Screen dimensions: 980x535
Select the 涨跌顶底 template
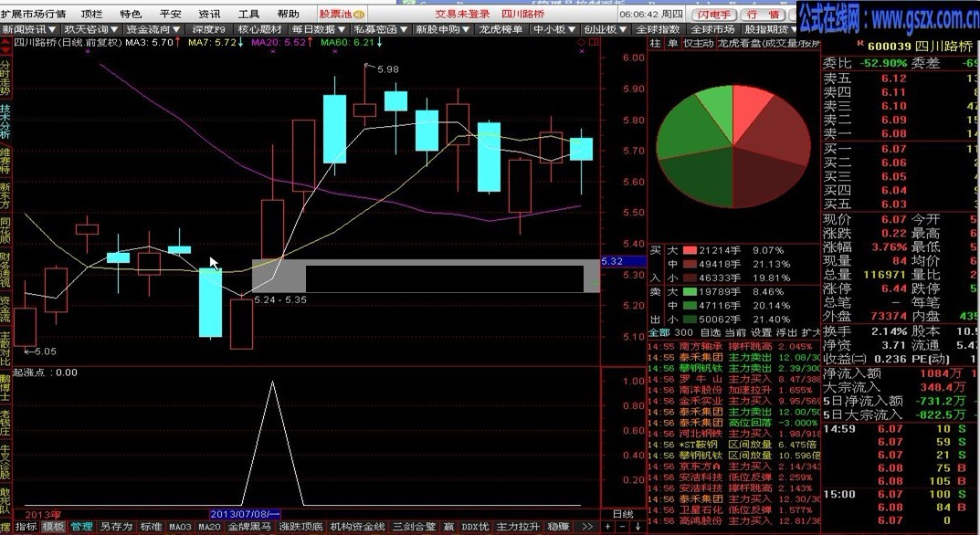pyautogui.click(x=300, y=527)
